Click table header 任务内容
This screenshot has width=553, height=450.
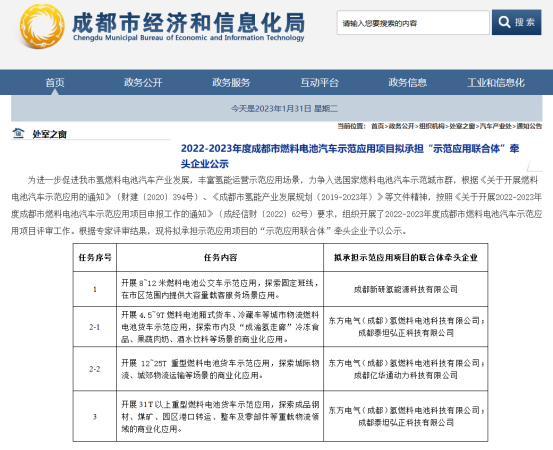pyautogui.click(x=220, y=257)
